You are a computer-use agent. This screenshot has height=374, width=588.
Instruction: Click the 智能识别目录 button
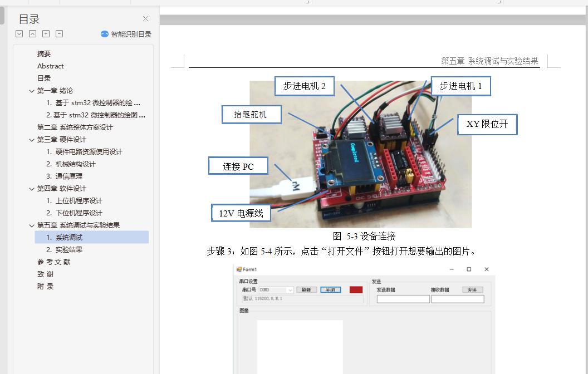pyautogui.click(x=126, y=34)
